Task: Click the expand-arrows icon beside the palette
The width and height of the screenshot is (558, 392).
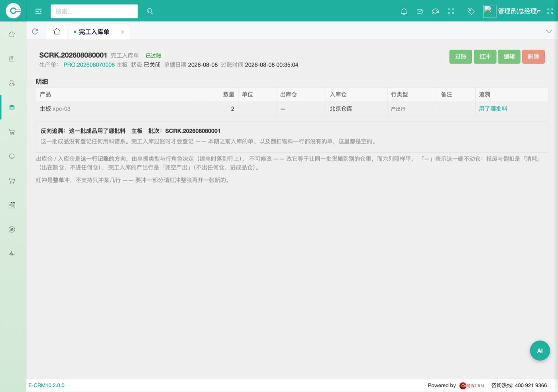Action: 451,12
